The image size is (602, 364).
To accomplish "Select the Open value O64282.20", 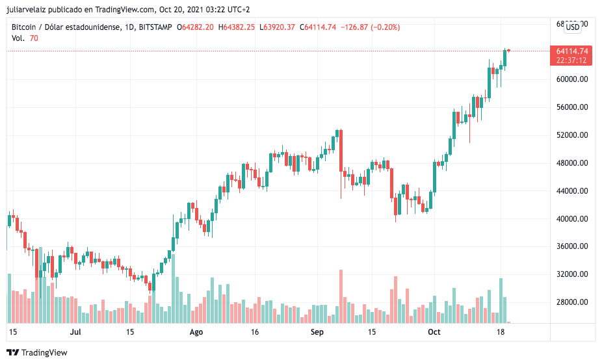I will 195,27.
